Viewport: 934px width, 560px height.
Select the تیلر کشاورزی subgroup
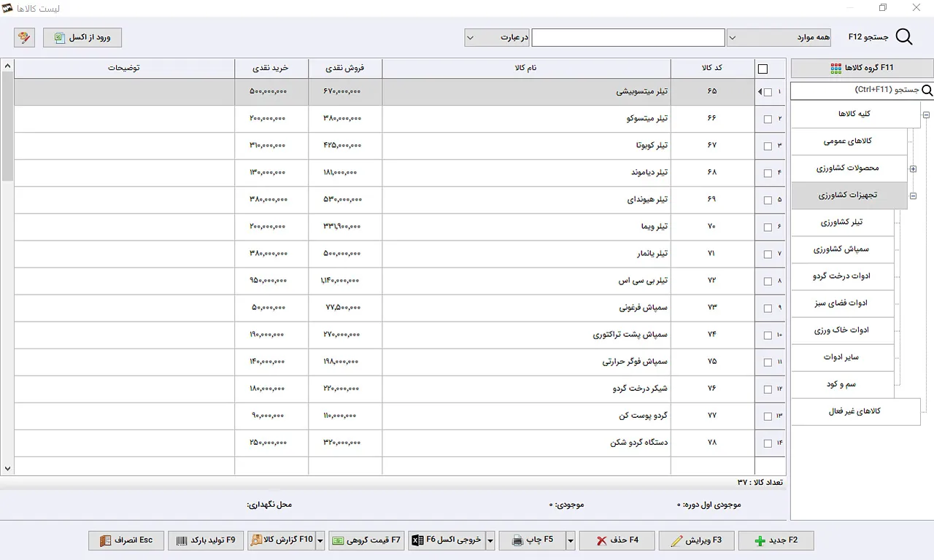point(843,222)
